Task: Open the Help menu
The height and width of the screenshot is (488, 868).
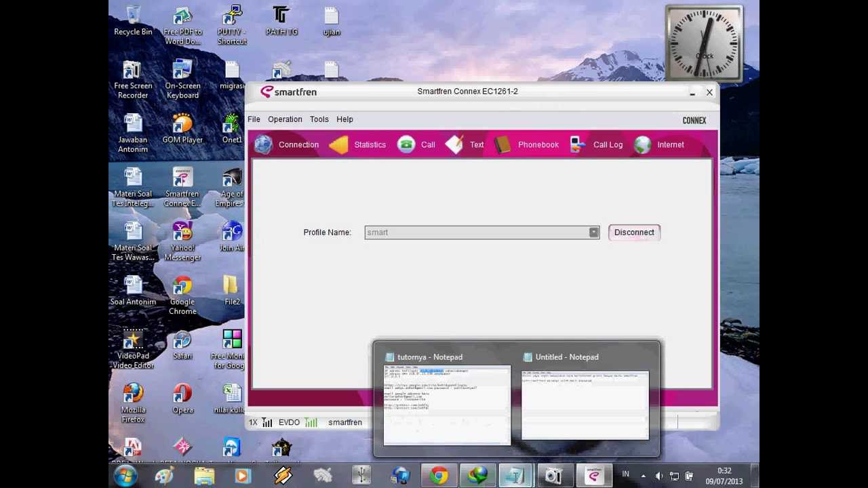Action: click(x=344, y=119)
